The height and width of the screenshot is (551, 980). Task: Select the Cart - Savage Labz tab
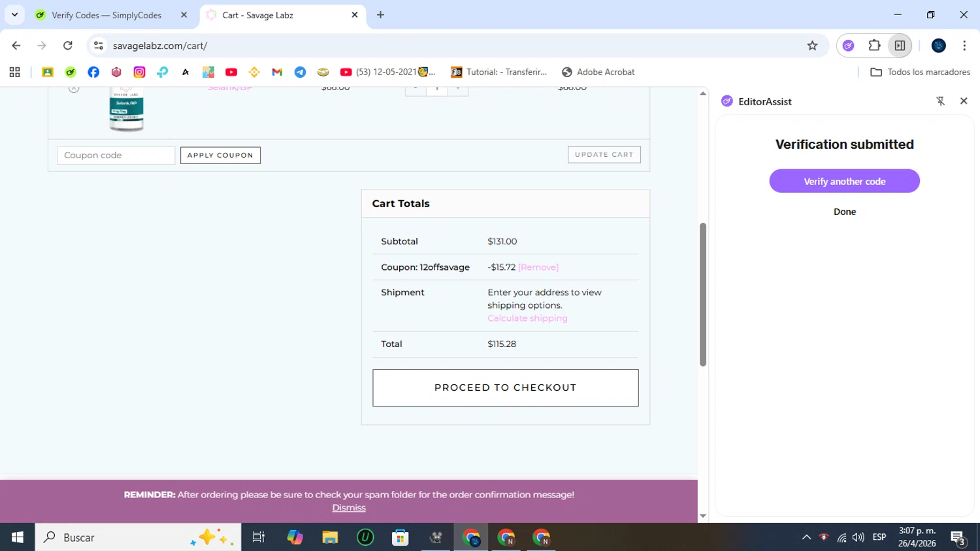point(282,15)
